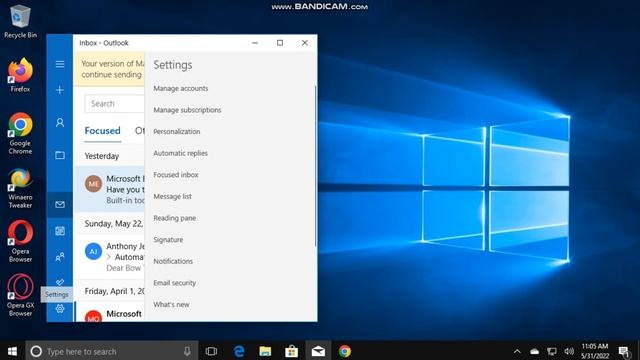
Task: Open the Anthony email from Sunday, May 22
Action: pyautogui.click(x=109, y=256)
